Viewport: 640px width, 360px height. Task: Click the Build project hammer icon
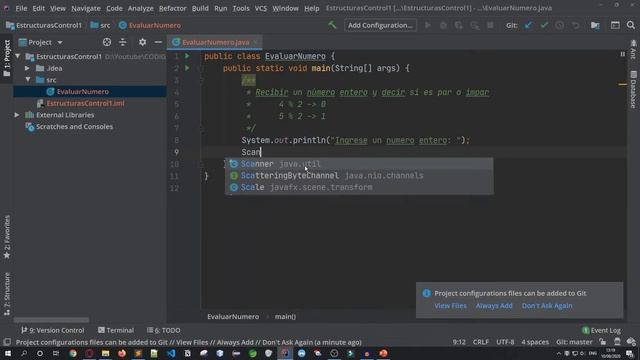(332, 25)
